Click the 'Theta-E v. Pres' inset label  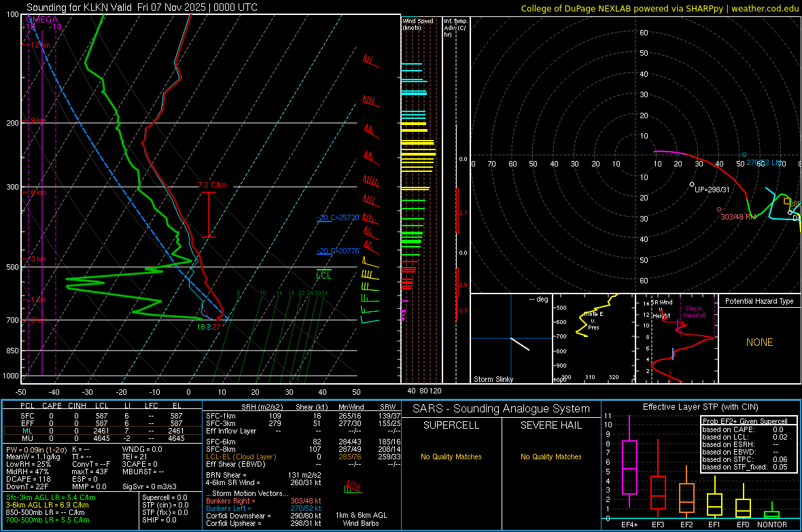593,321
